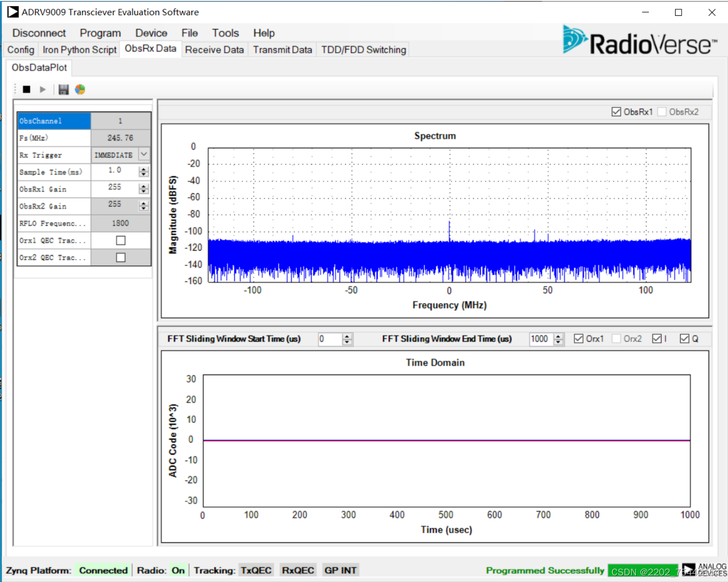Toggle the Orx1 time domain checkbox
Image resolution: width=728 pixels, height=582 pixels.
click(579, 339)
